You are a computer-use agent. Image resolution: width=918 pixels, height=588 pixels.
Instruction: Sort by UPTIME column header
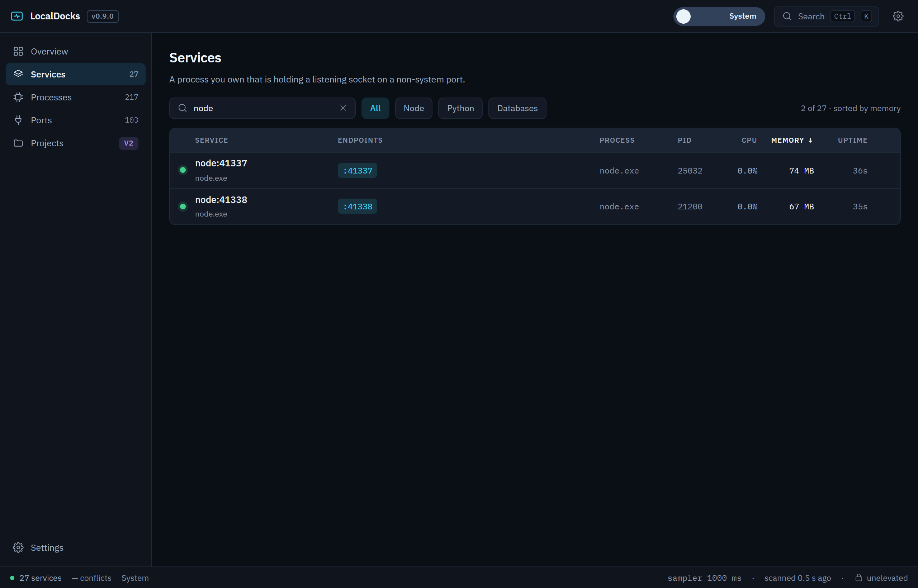(x=852, y=140)
